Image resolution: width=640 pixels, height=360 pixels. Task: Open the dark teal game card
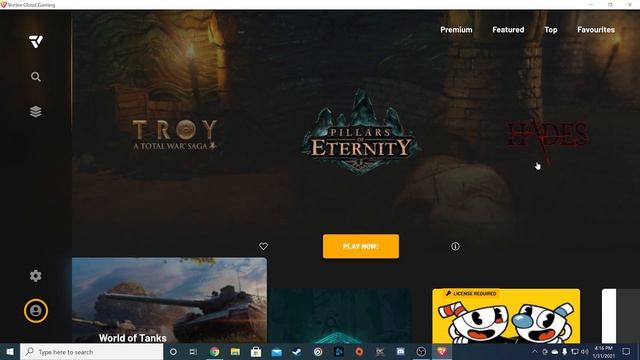point(340,316)
